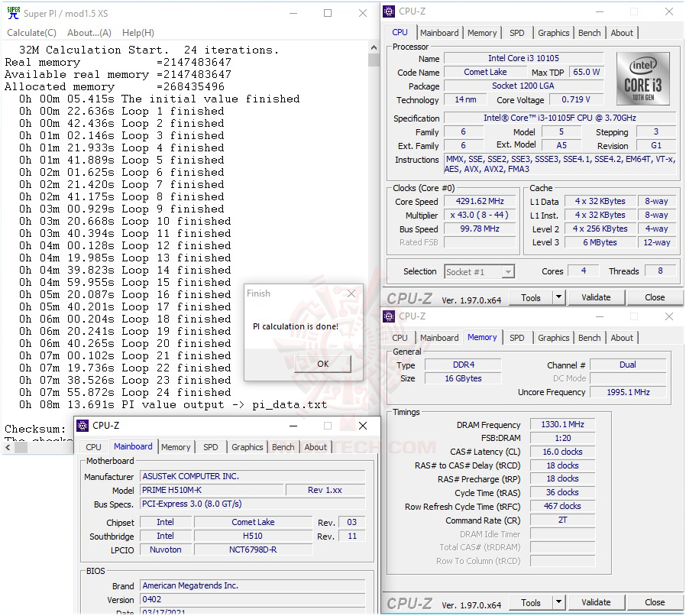This screenshot has height=616, width=686.
Task: Click the CPU-Z icon in the top CPU window title bar
Action: click(389, 11)
